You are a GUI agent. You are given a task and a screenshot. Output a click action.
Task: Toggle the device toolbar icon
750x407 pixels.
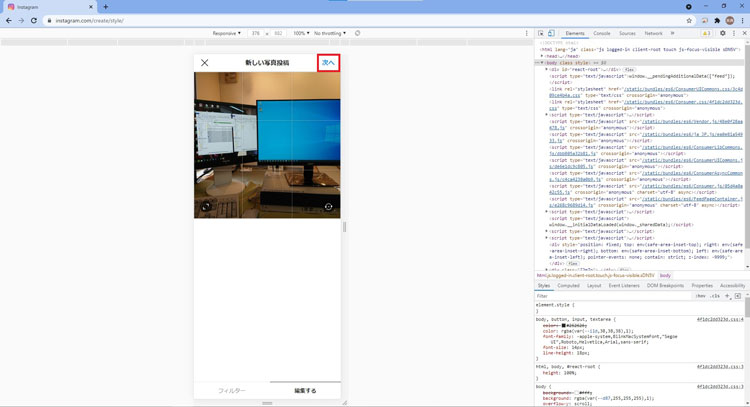551,33
